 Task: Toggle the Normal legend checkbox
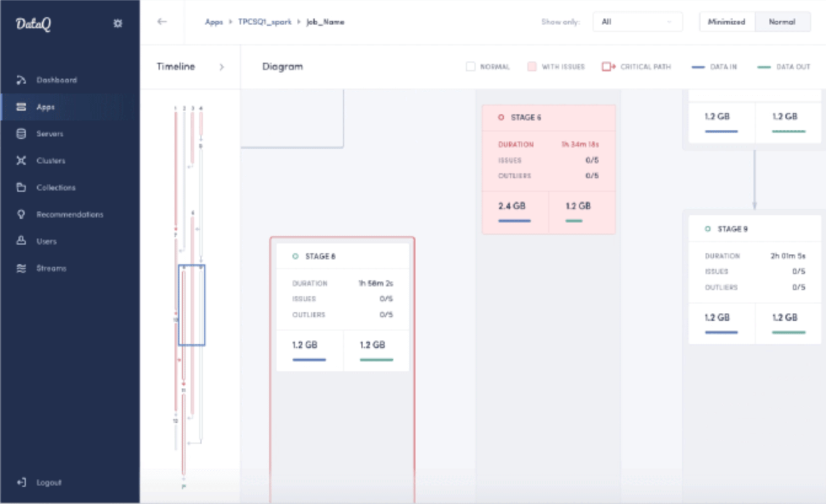coord(471,66)
